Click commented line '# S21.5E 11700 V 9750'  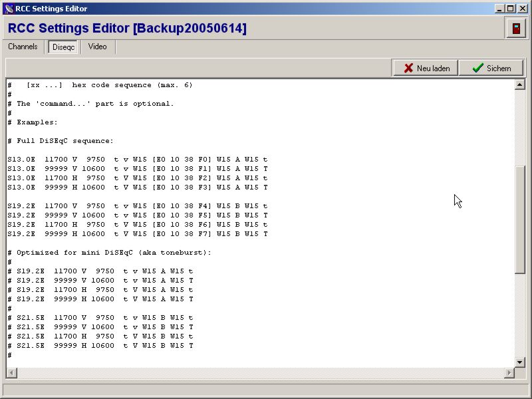[x=100, y=318]
